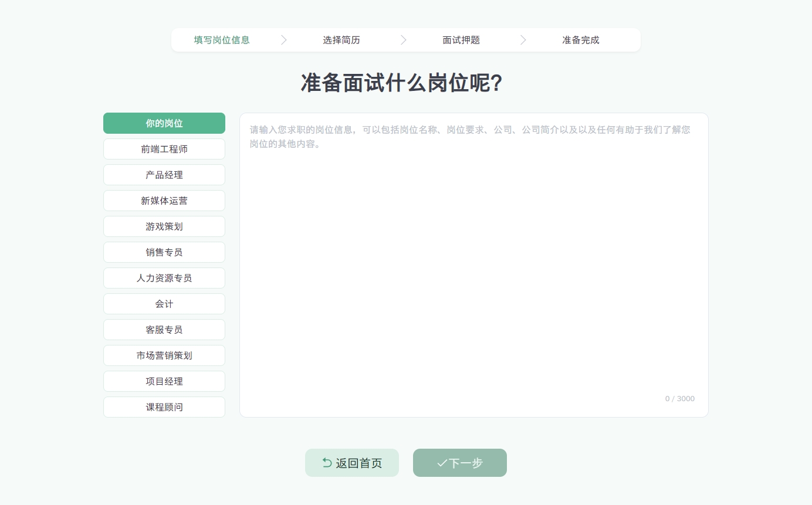The width and height of the screenshot is (812, 505).
Task: Select 游戏策划 in the job list
Action: click(164, 226)
